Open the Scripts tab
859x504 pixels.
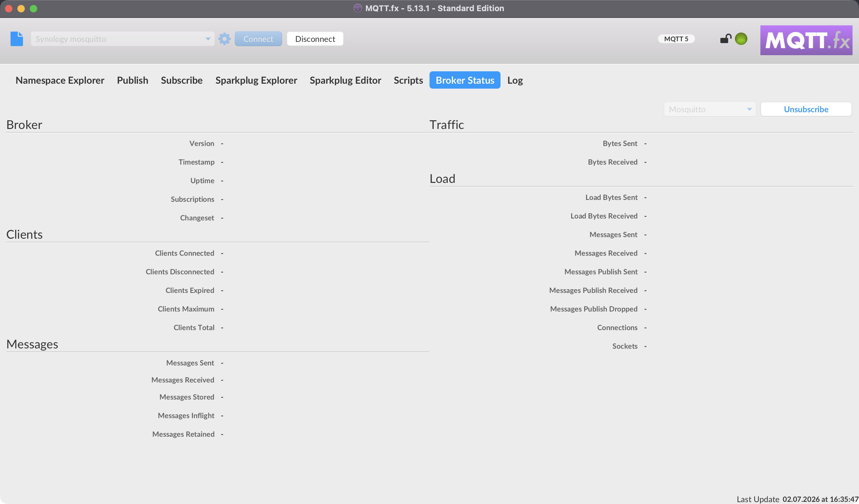(408, 80)
